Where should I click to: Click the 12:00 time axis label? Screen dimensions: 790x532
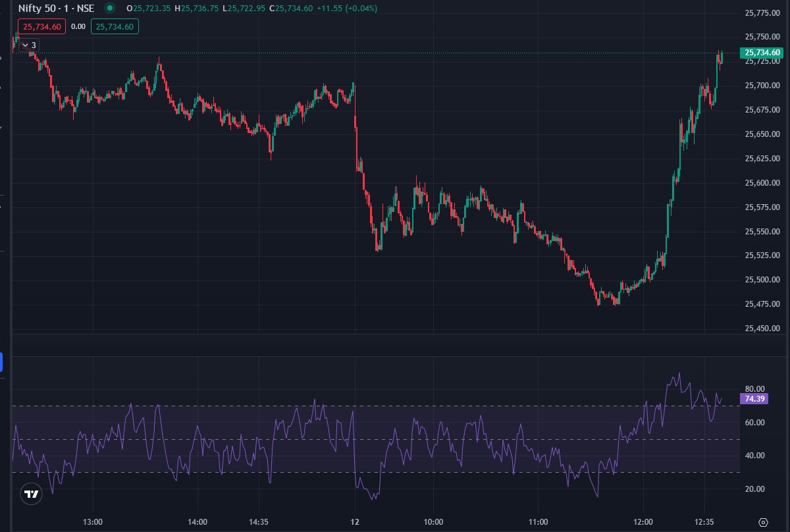[643, 522]
